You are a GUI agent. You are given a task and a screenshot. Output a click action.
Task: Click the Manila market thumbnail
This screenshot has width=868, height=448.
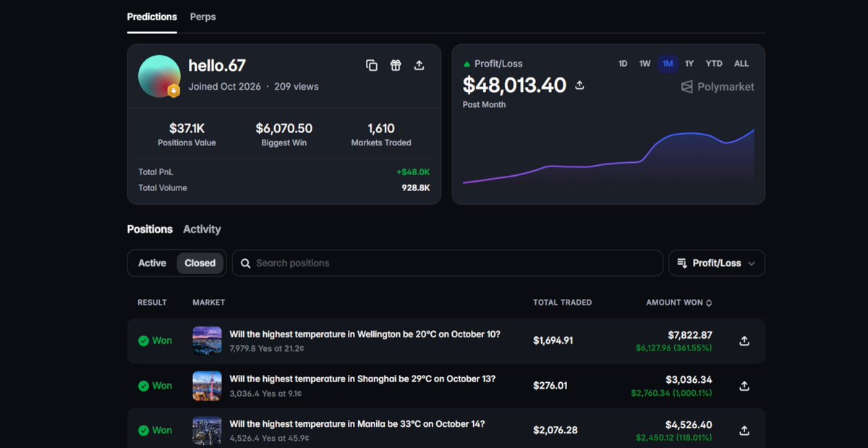pos(207,431)
